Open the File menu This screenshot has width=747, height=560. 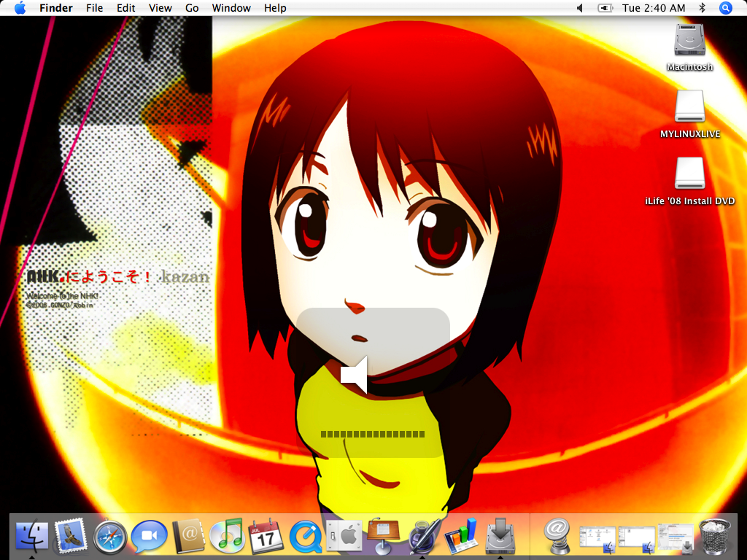tap(94, 7)
